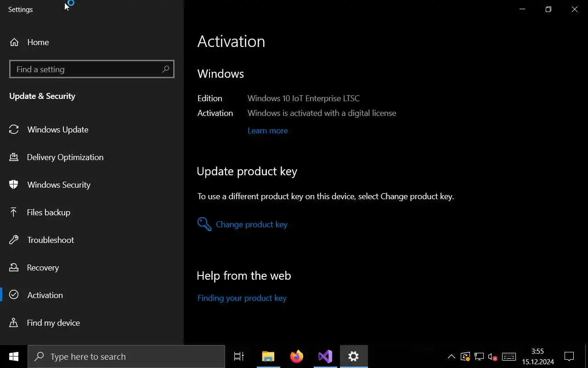588x368 pixels.
Task: Launch File Explorer from the taskbar
Action: pyautogui.click(x=268, y=356)
